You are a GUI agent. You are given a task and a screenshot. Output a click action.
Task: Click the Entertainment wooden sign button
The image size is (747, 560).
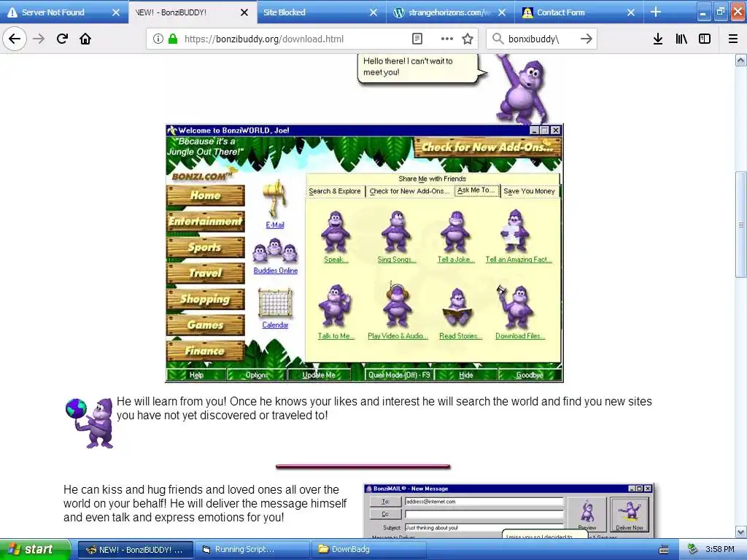205,222
